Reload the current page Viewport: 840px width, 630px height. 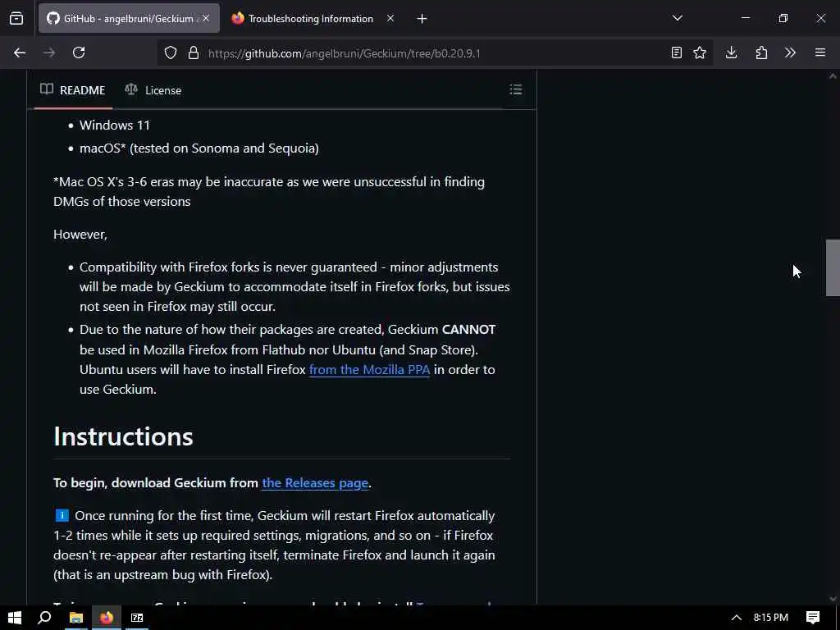pos(79,52)
